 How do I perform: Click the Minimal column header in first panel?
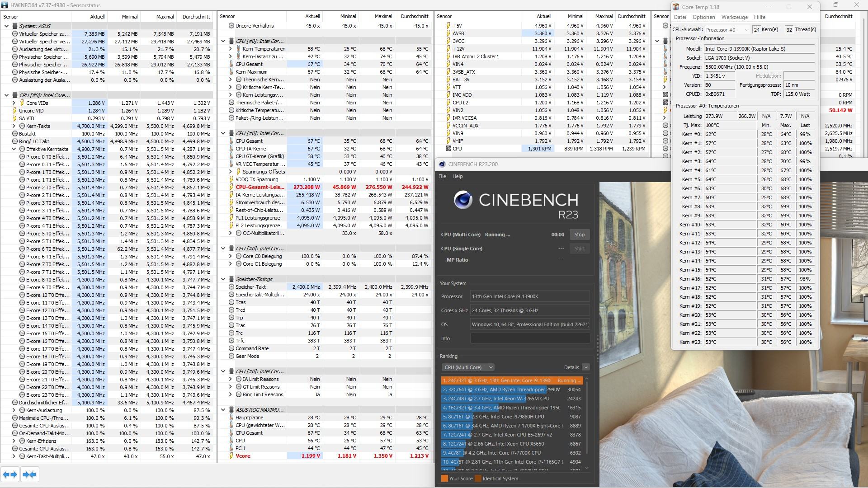(129, 17)
